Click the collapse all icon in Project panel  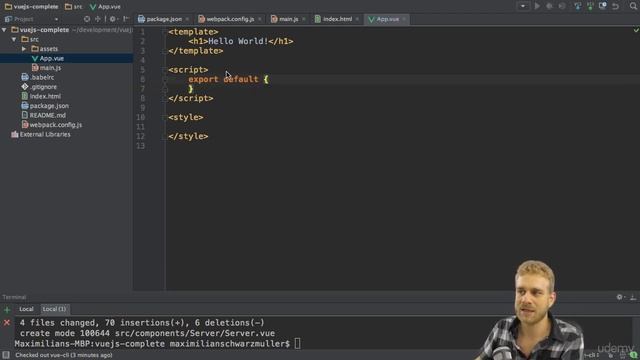point(98,19)
